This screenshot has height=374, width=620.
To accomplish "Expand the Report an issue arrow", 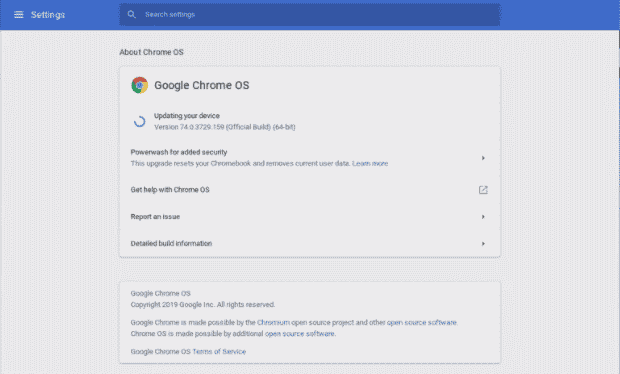I will coord(483,217).
